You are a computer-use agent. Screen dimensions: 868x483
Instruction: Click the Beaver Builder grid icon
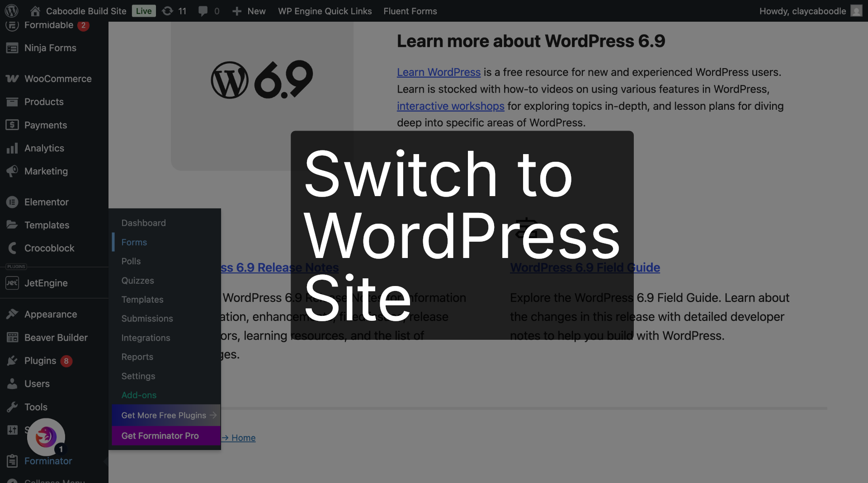click(x=12, y=337)
